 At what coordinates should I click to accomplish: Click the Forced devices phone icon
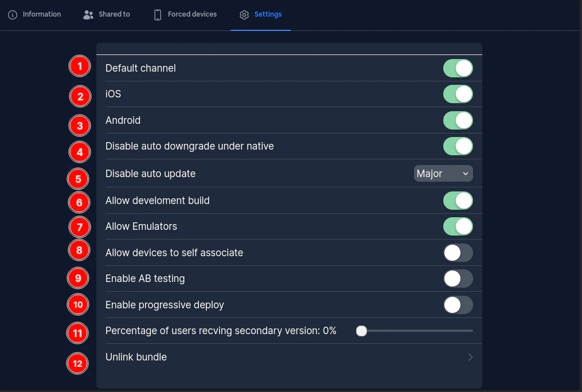(158, 15)
